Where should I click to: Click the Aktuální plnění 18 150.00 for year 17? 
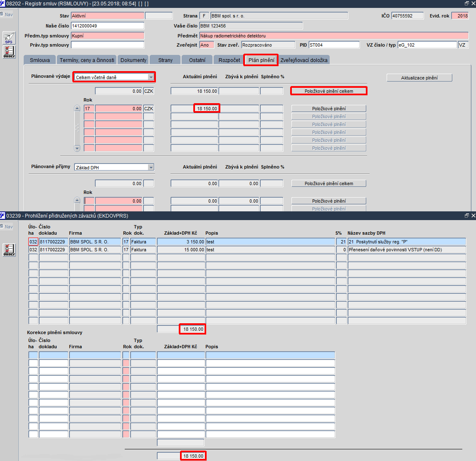(x=194, y=109)
